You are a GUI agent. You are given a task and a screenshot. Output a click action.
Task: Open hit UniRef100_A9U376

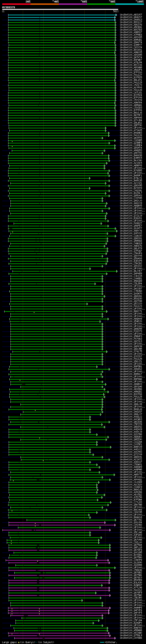(131, 25)
